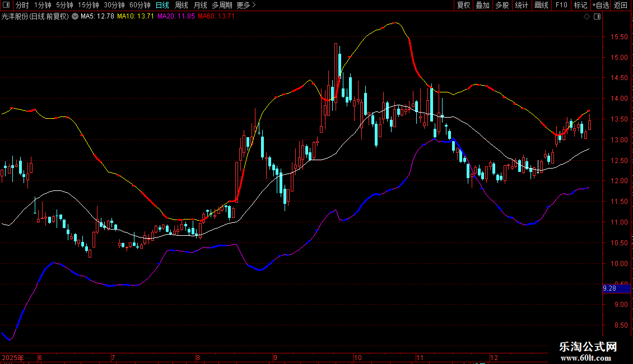
Task: Click the 叠加 overlay button
Action: click(482, 5)
